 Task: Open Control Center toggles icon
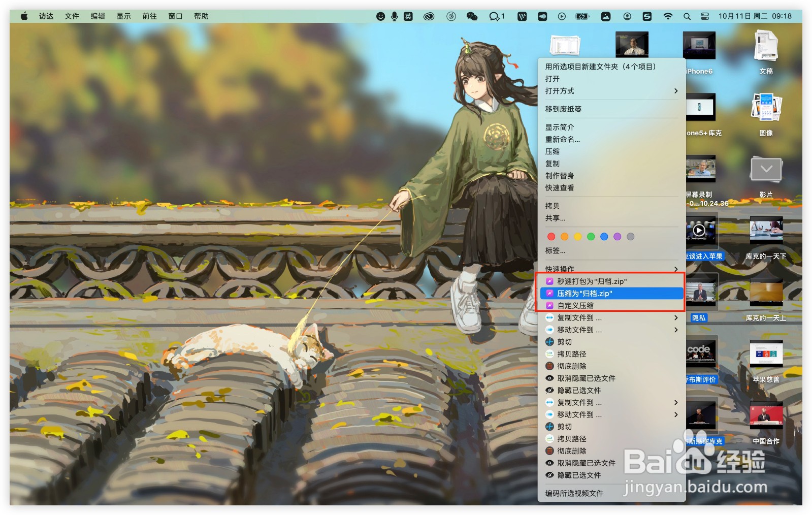[705, 16]
